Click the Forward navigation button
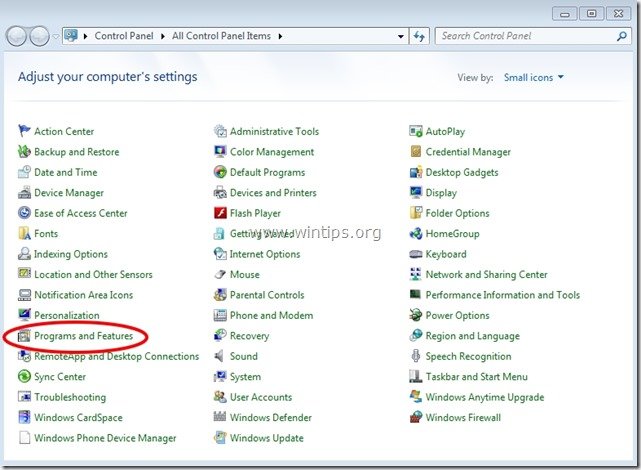641x470 pixels. coord(39,36)
